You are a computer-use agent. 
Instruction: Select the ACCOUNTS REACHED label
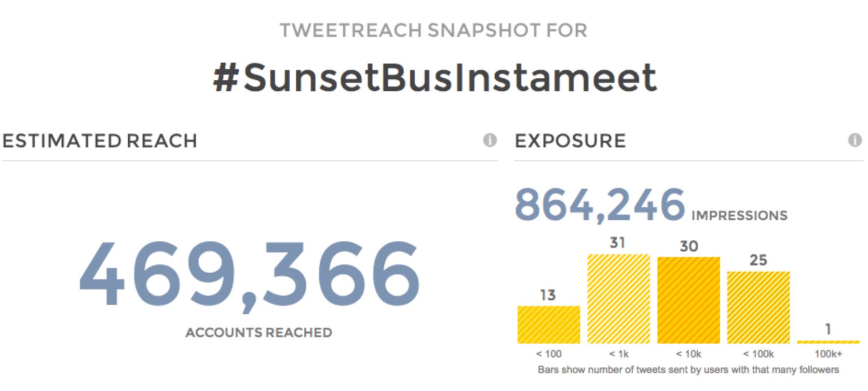pos(259,333)
